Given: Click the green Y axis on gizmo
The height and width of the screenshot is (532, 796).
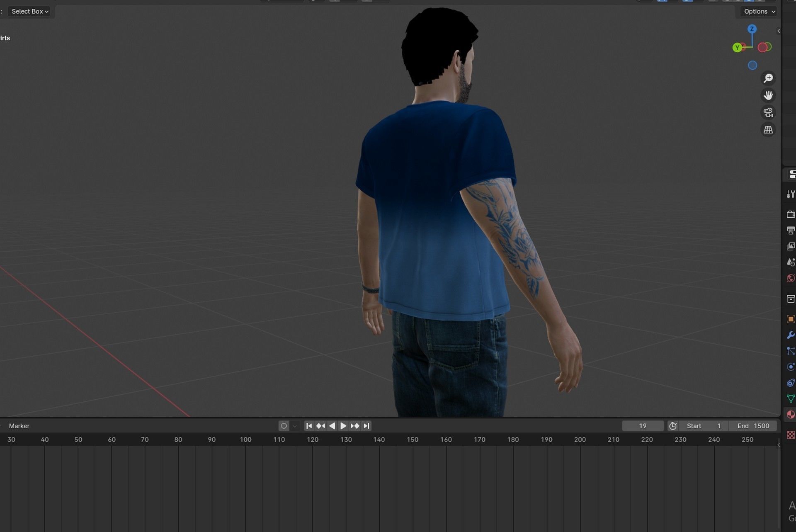Looking at the screenshot, I should (x=737, y=48).
